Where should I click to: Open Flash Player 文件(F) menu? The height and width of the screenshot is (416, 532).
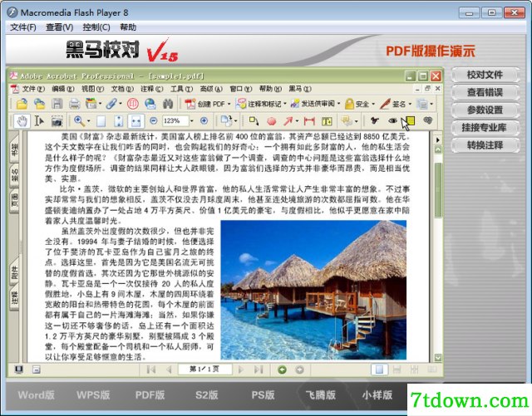click(x=23, y=27)
